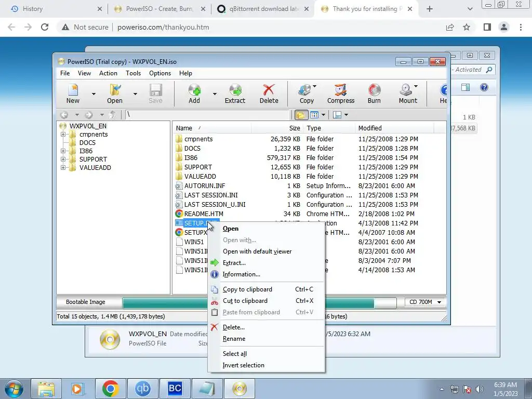Click the preview pane icon in Explorer window
Viewport: 532px width, 399px height.
pyautogui.click(x=465, y=87)
